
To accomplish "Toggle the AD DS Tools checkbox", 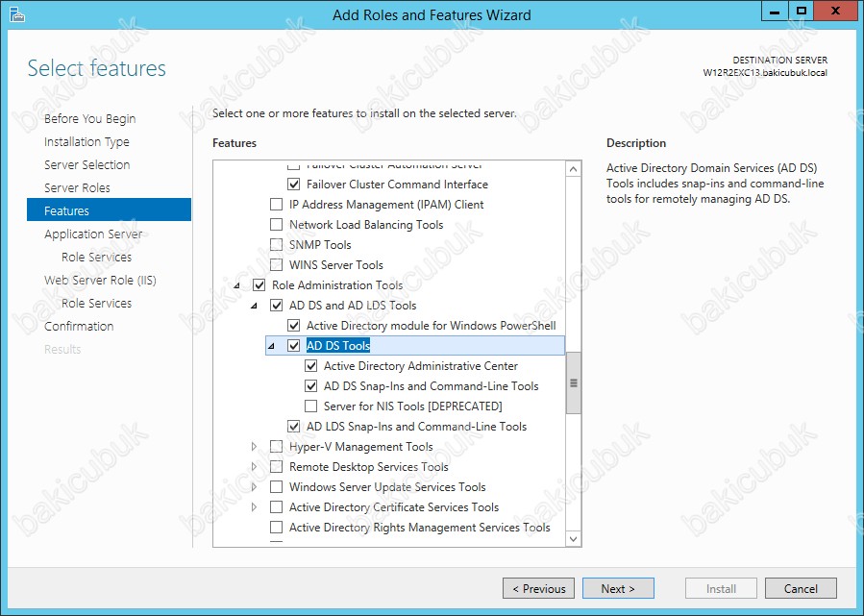I will [294, 345].
